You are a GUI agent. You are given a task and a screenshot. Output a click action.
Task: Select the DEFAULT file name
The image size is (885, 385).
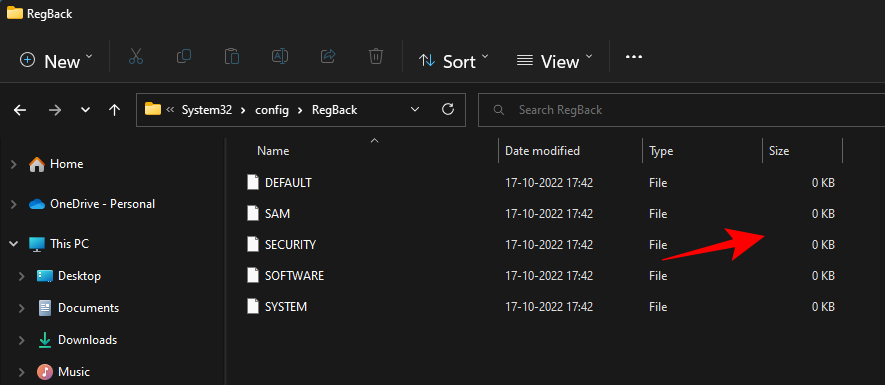(288, 183)
